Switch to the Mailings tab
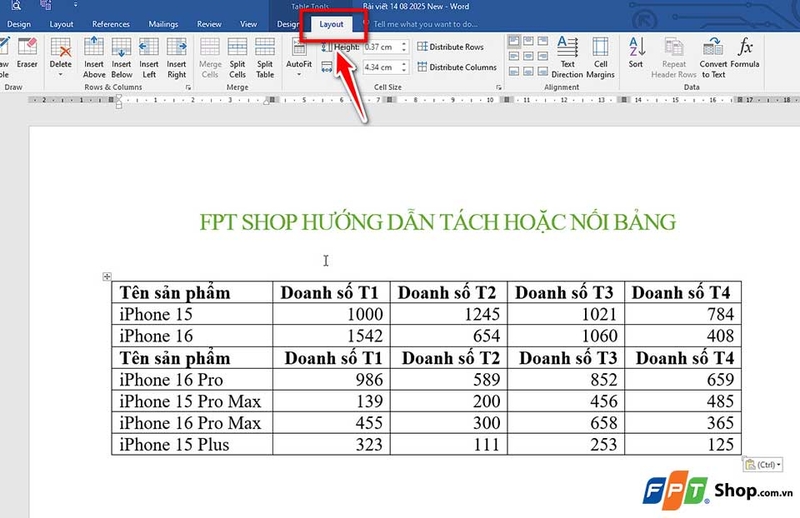Screen dimensions: 800x518 [x=163, y=24]
